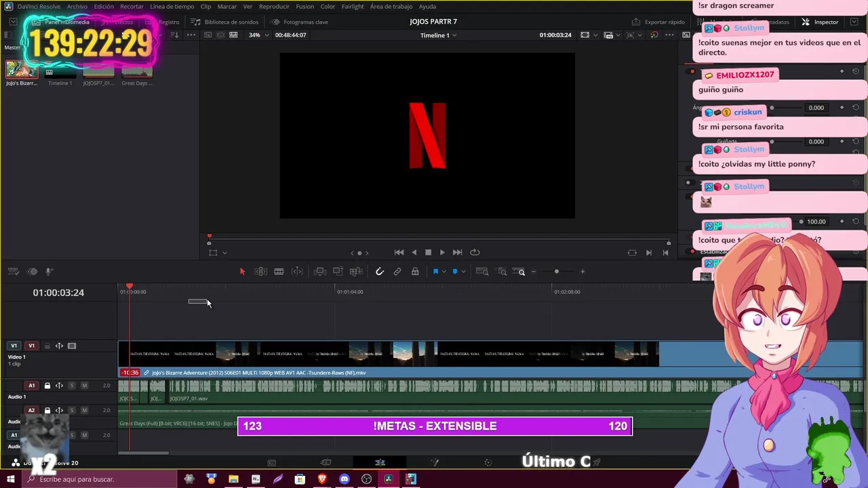Image resolution: width=868 pixels, height=488 pixels.
Task: Open Biblioteca de sonidos panel
Action: [225, 22]
